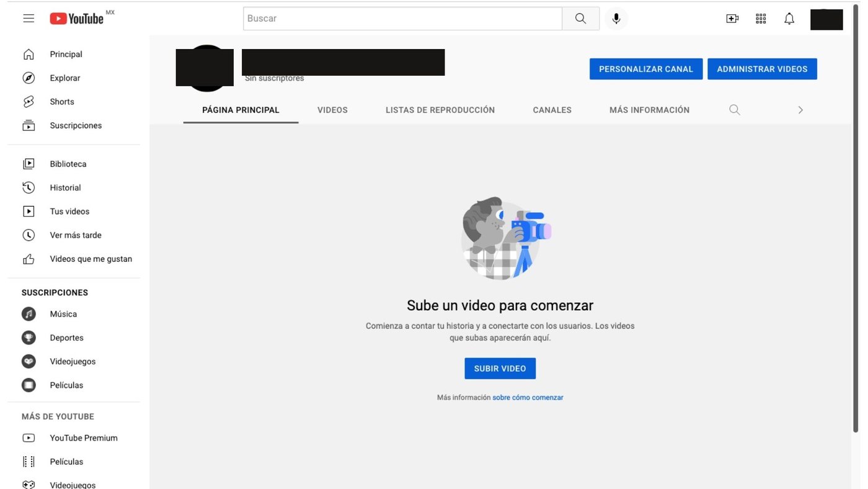This screenshot has height=489, width=868.
Task: Open Historial label in the sidebar
Action: click(66, 187)
